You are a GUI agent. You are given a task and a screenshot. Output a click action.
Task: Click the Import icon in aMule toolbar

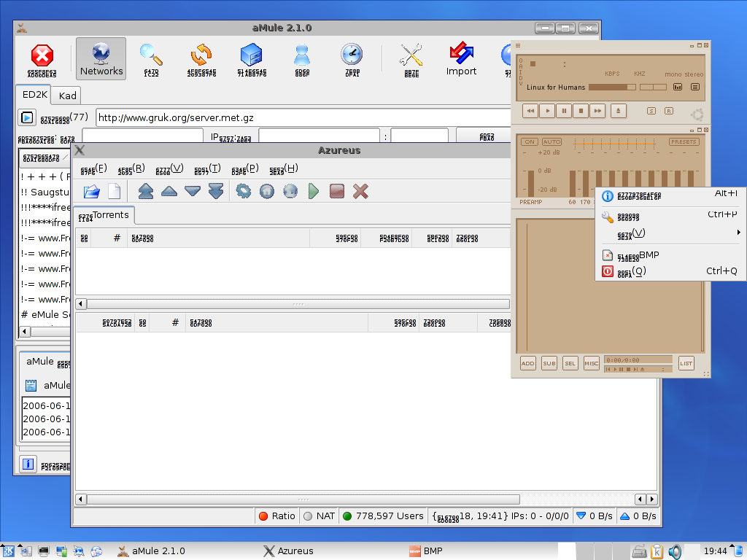pos(461,59)
